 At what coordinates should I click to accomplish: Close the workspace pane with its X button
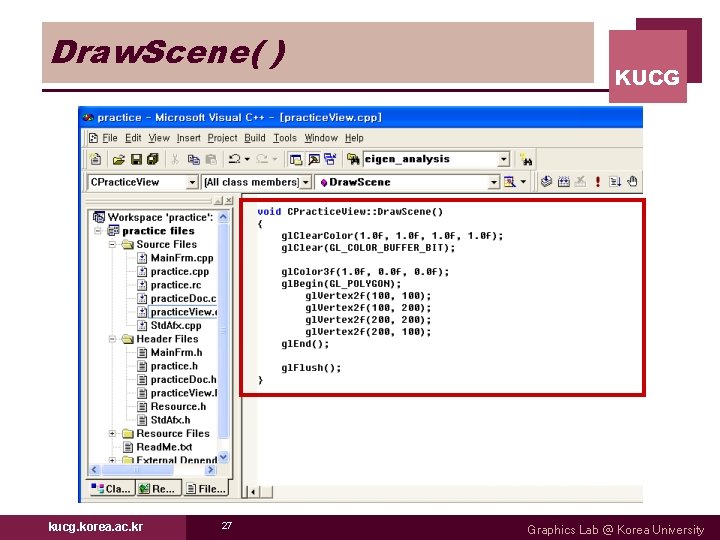pyautogui.click(x=228, y=201)
